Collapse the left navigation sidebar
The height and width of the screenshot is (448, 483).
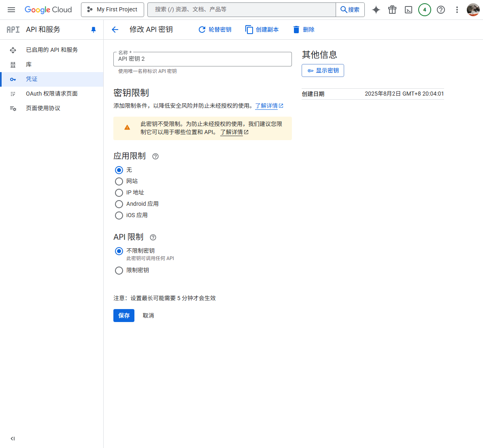coord(13,438)
